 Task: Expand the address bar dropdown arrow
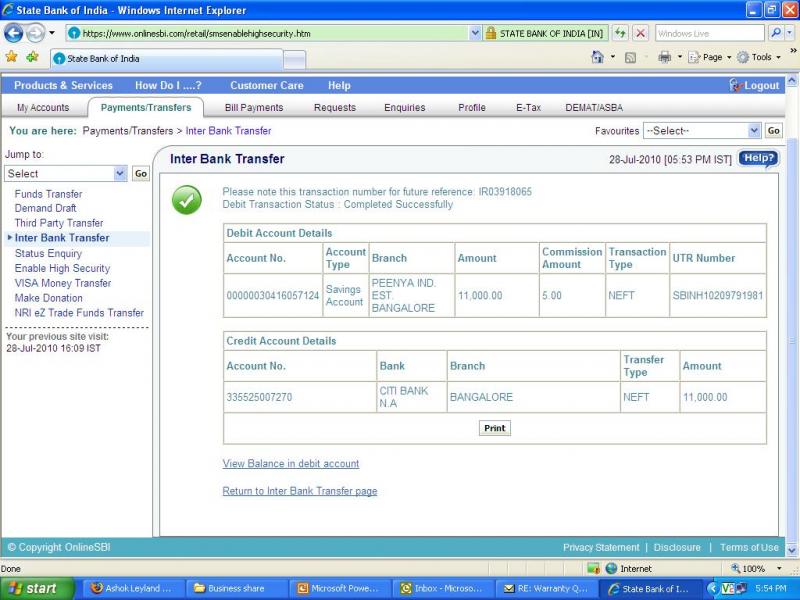(475, 34)
